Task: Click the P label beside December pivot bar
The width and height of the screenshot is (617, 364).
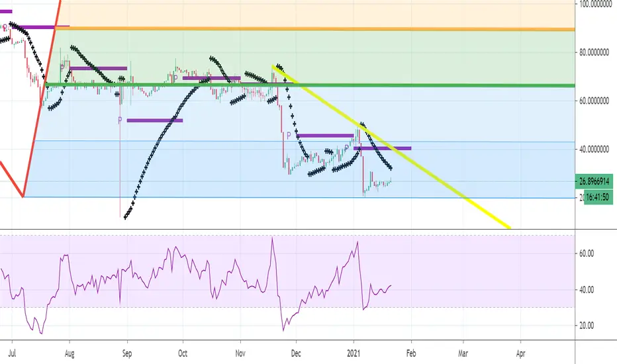Action: 289,136
